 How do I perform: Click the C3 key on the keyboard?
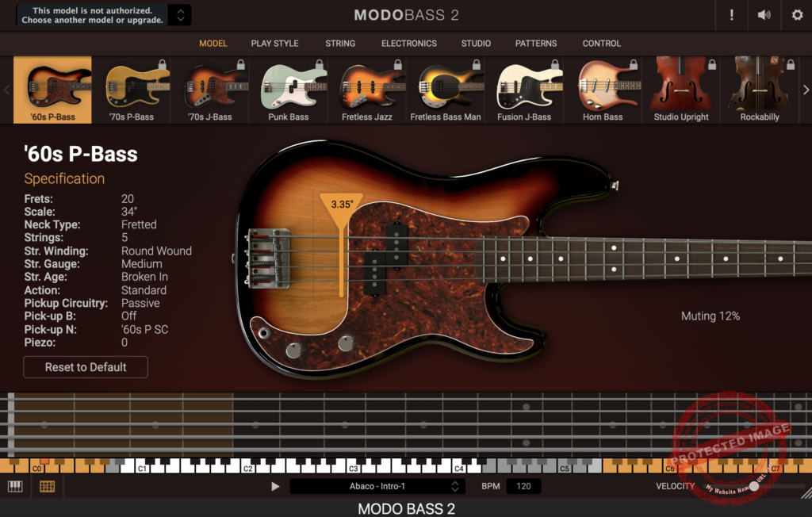pyautogui.click(x=354, y=468)
